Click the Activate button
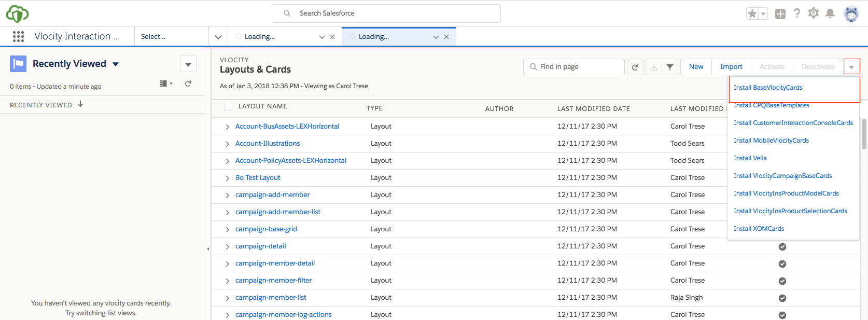This screenshot has height=320, width=868. tap(772, 67)
